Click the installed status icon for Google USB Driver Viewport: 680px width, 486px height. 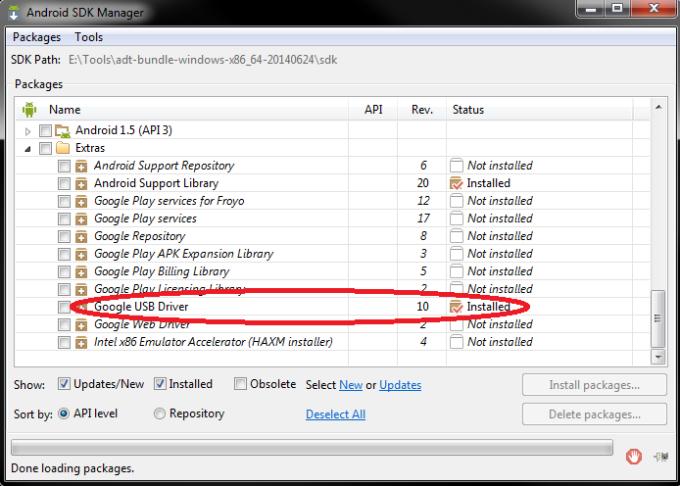coord(456,307)
